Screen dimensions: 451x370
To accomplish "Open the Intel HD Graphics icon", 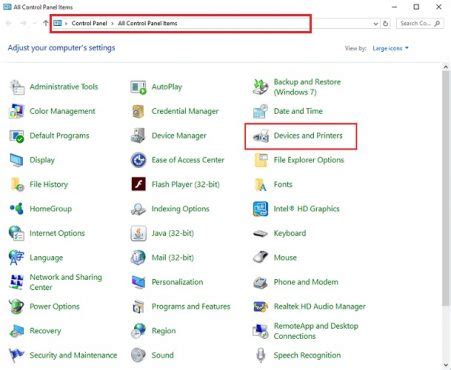I will (x=261, y=209).
